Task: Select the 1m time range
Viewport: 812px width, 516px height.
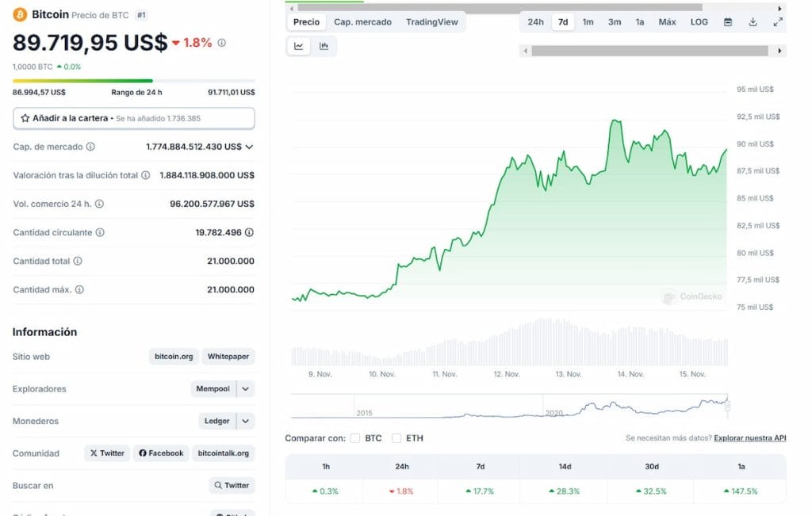Action: pyautogui.click(x=588, y=22)
